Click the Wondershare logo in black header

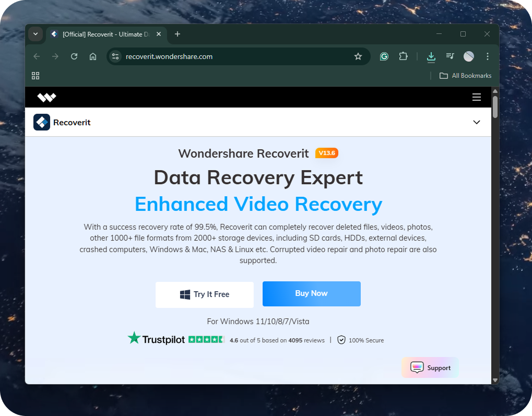pos(46,98)
